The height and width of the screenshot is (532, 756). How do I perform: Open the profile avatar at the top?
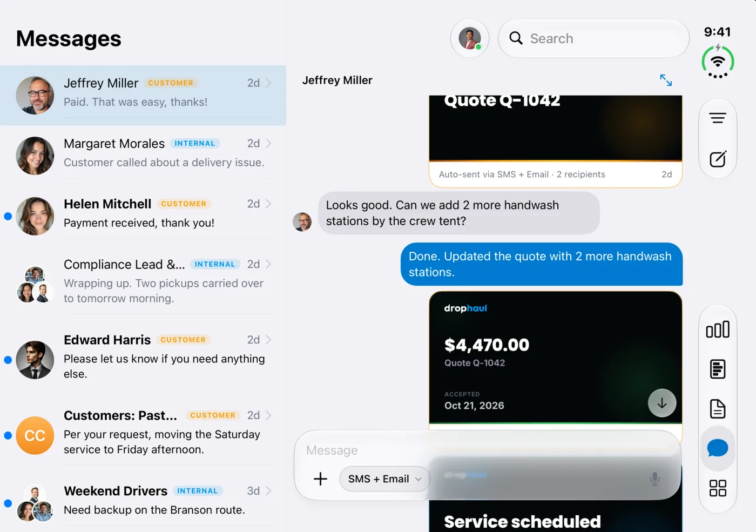470,38
